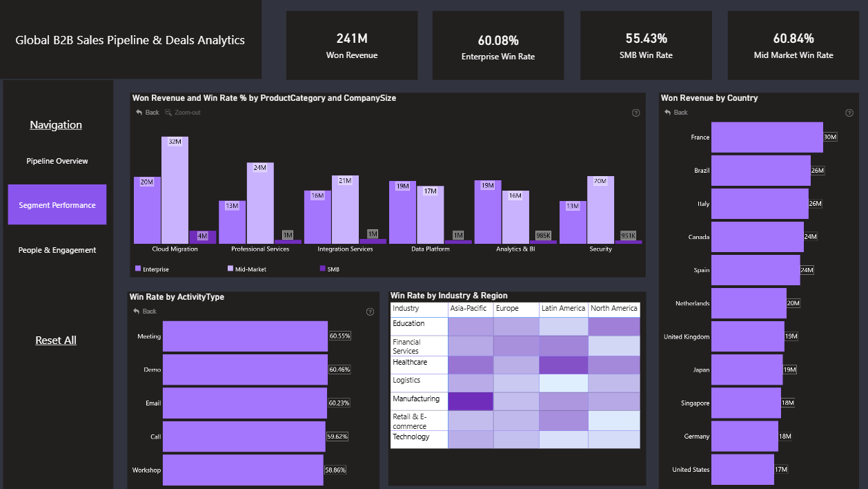Click North America column header in matrix
The height and width of the screenshot is (489, 868).
click(614, 309)
